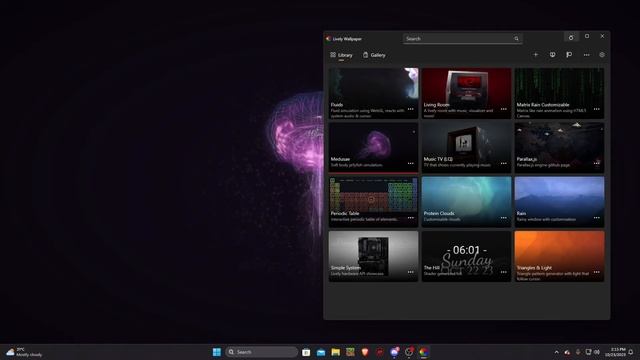
Task: Open The Hill card ellipsis menu
Action: (x=504, y=272)
